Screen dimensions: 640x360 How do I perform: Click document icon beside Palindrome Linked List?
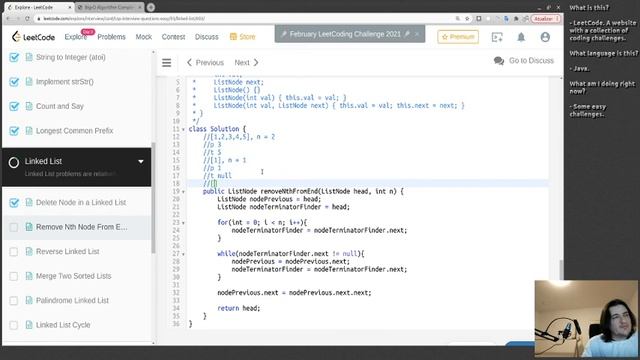coord(29,300)
